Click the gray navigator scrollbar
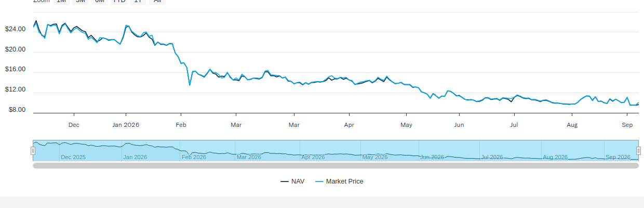Screen dimensions: 644x208 tap(336, 165)
